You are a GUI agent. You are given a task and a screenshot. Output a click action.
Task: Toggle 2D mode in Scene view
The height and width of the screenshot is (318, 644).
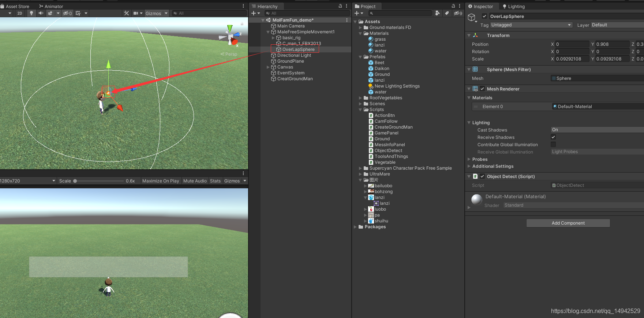[x=20, y=13]
